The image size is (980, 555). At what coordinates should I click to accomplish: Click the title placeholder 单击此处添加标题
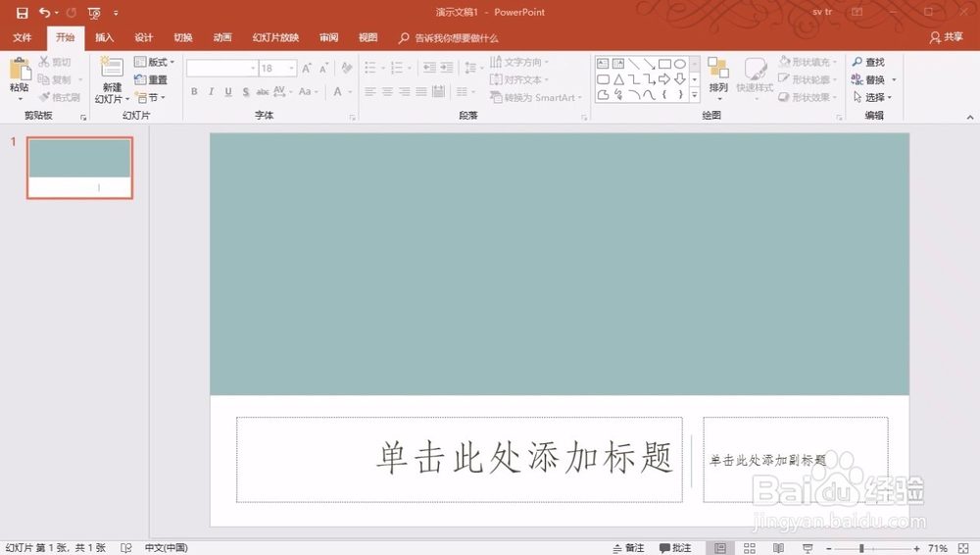(x=460, y=459)
